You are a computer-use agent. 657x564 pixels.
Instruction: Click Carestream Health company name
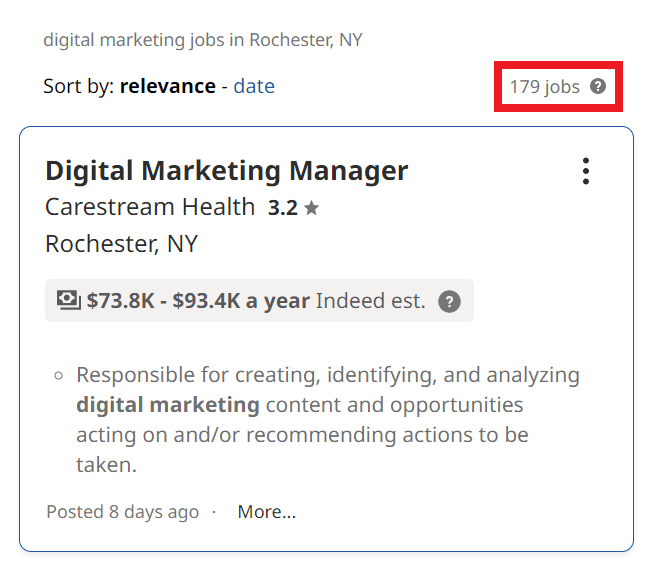pos(150,207)
